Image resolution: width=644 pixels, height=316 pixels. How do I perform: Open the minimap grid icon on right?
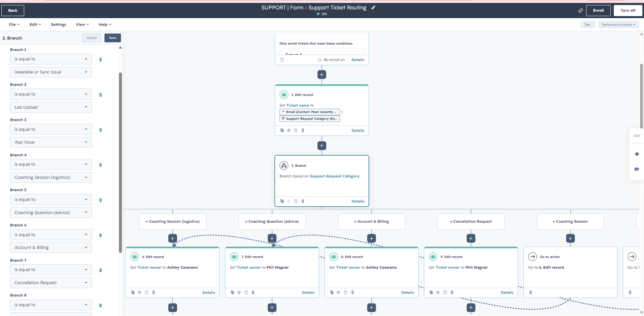pyautogui.click(x=637, y=136)
